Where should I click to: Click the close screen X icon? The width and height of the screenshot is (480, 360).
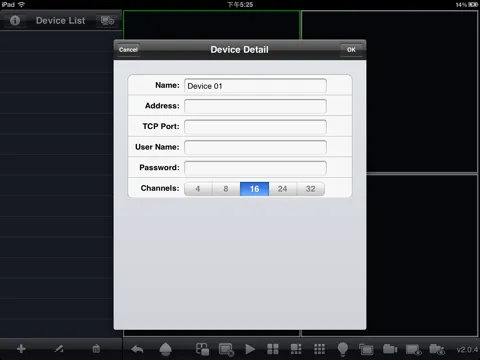[x=226, y=350]
